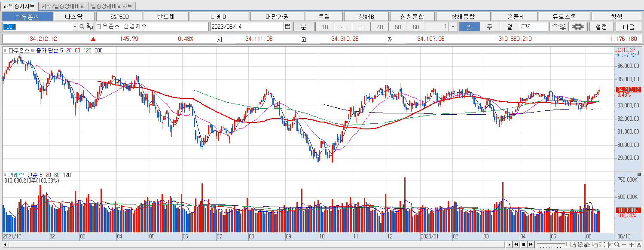
Task: Click the magnifying glass zoom icon in the status bar
Action: pyautogui.click(x=617, y=245)
